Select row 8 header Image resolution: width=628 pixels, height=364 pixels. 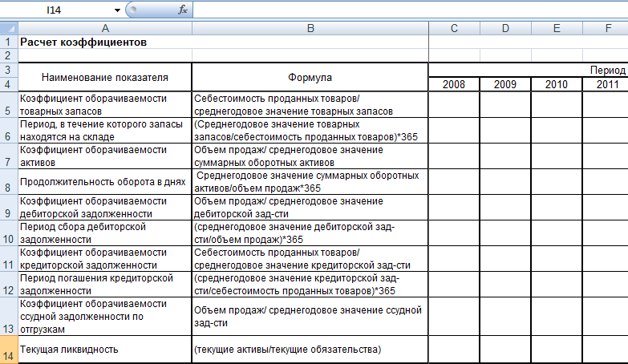pos(9,182)
